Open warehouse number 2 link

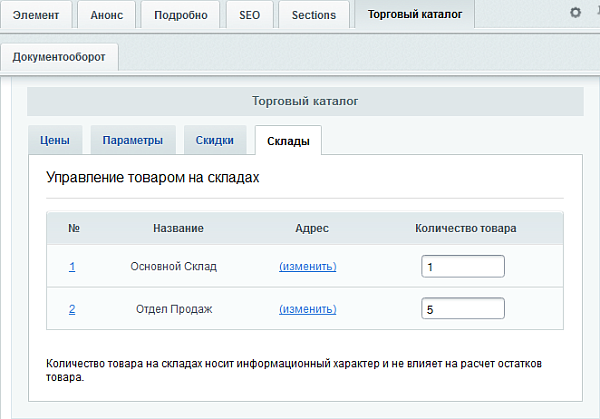(x=72, y=309)
